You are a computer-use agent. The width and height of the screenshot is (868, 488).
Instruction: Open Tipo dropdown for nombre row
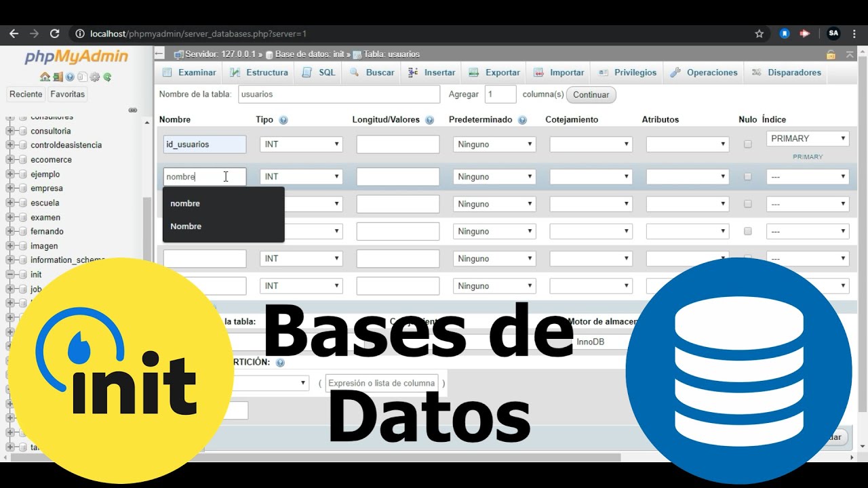(x=301, y=177)
